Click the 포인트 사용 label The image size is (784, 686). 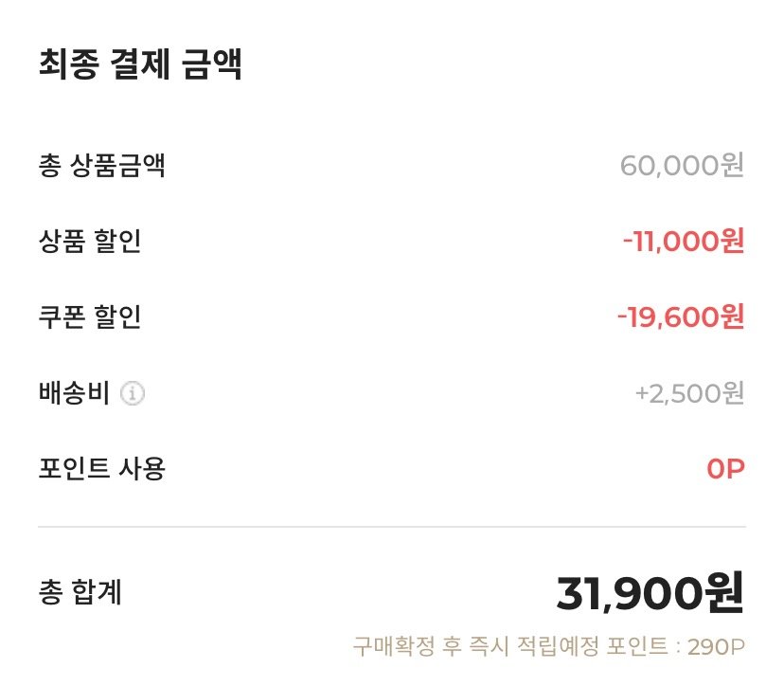tap(102, 468)
